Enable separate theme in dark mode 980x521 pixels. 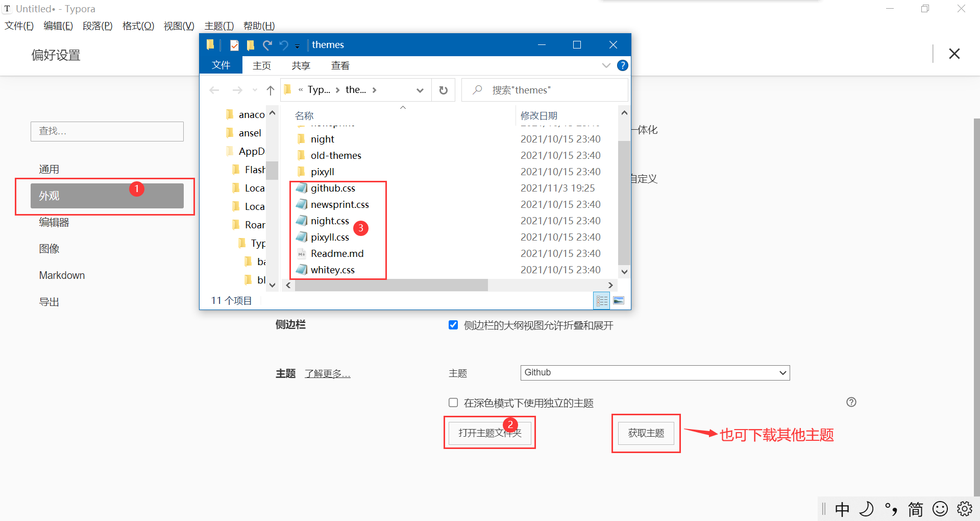pos(453,402)
